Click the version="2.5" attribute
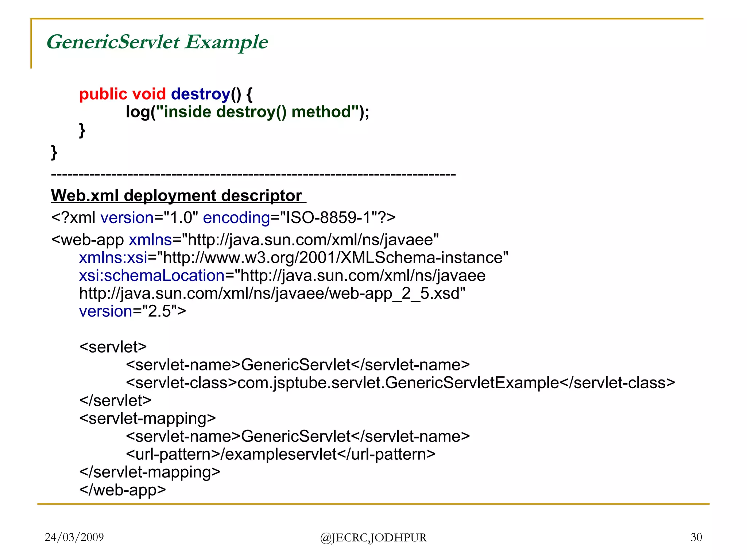The height and width of the screenshot is (560, 747). (x=132, y=311)
